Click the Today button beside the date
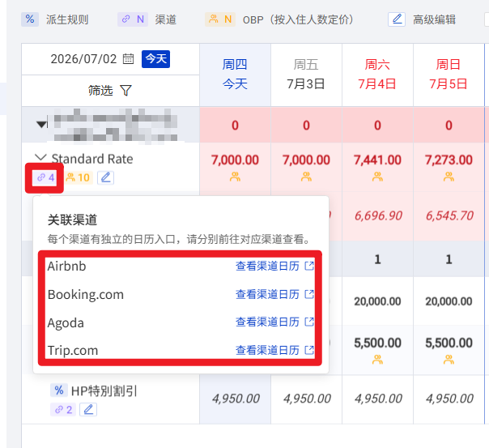The height and width of the screenshot is (448, 489). [x=156, y=58]
